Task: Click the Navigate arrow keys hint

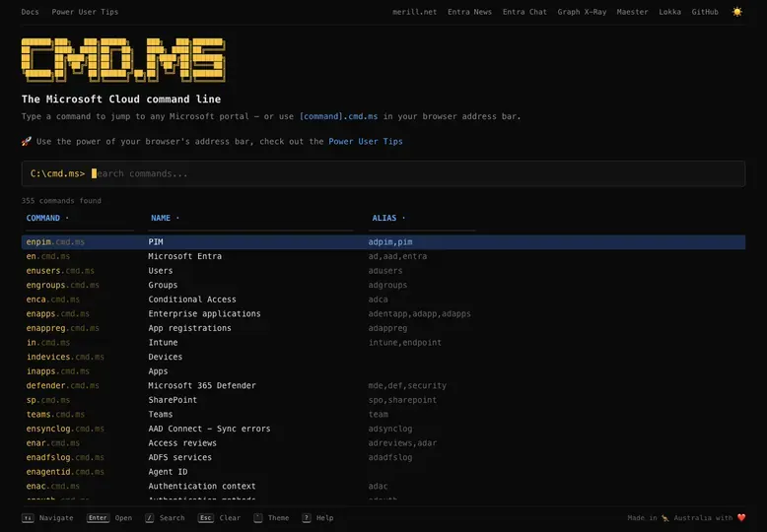Action: (x=47, y=518)
